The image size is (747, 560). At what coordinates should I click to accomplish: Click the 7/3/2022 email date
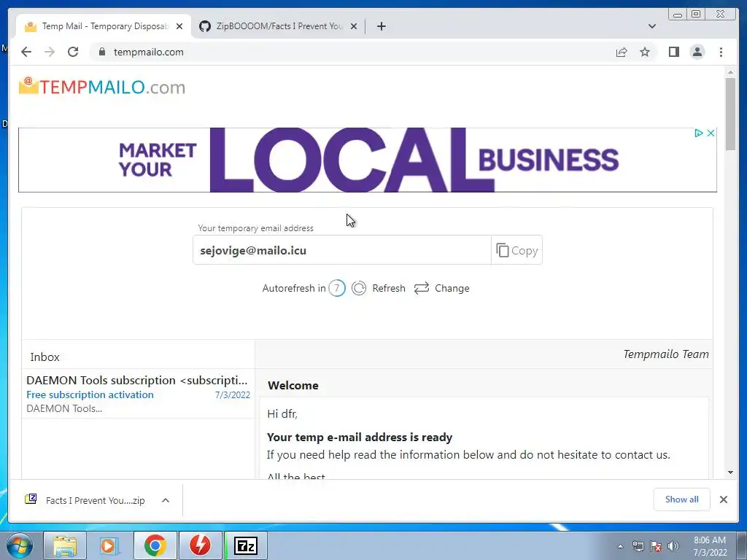pos(233,394)
